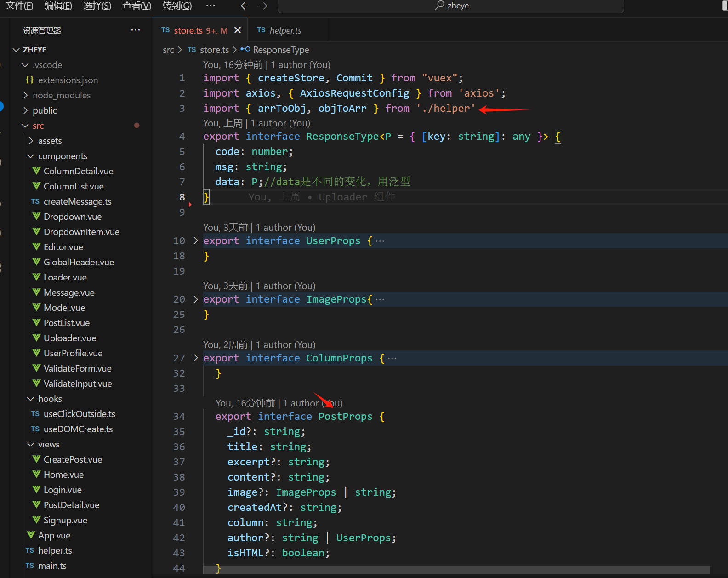
Task: Click the back navigation arrow
Action: (245, 6)
